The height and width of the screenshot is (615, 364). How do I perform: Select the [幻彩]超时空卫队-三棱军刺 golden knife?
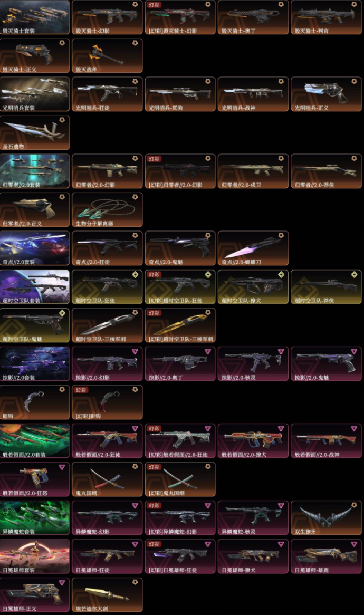click(x=180, y=325)
